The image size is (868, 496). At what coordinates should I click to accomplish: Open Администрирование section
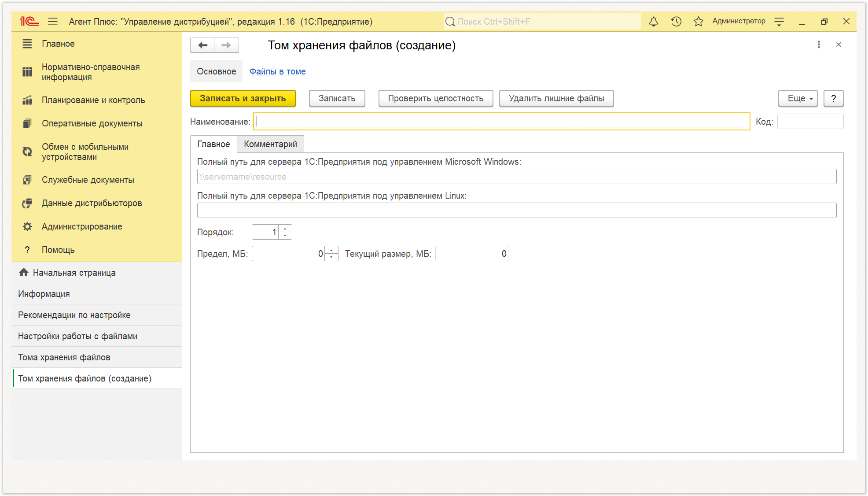[x=82, y=226]
